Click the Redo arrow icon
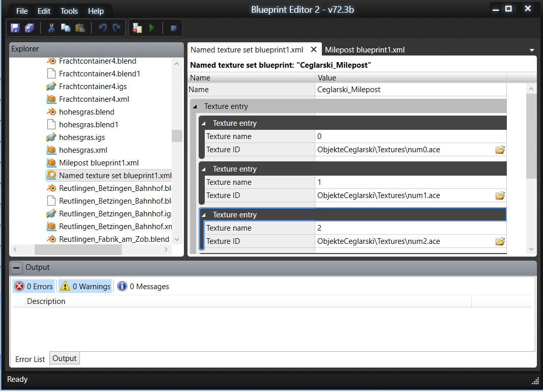 click(117, 28)
